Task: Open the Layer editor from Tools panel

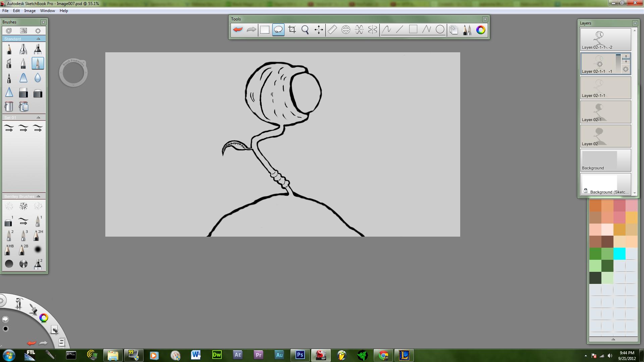Action: 453,30
